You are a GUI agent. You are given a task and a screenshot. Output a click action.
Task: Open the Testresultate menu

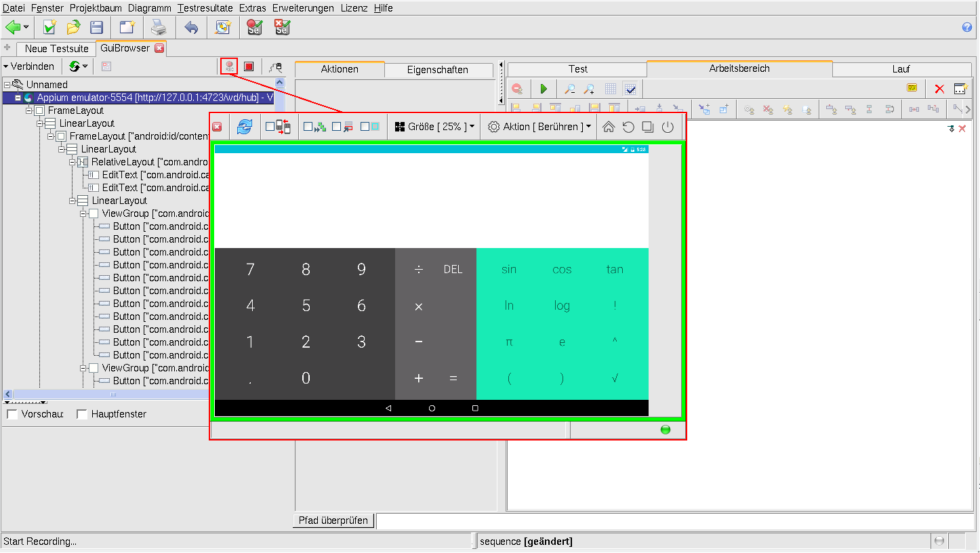pyautogui.click(x=205, y=8)
